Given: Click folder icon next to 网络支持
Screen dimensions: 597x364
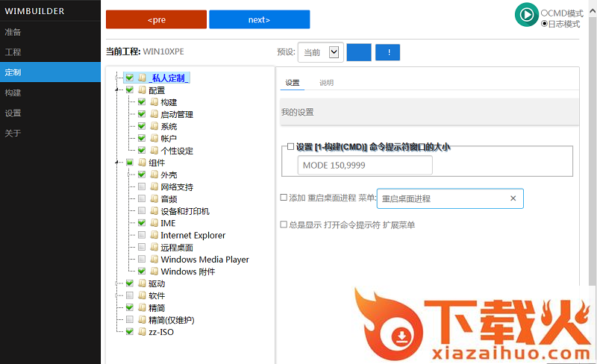Looking at the screenshot, I should pos(154,186).
